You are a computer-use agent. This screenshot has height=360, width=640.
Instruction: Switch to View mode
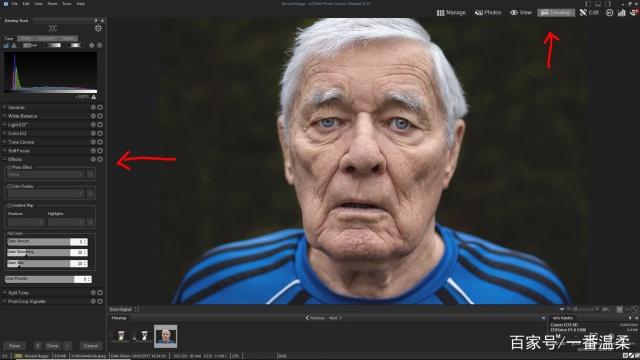(521, 13)
